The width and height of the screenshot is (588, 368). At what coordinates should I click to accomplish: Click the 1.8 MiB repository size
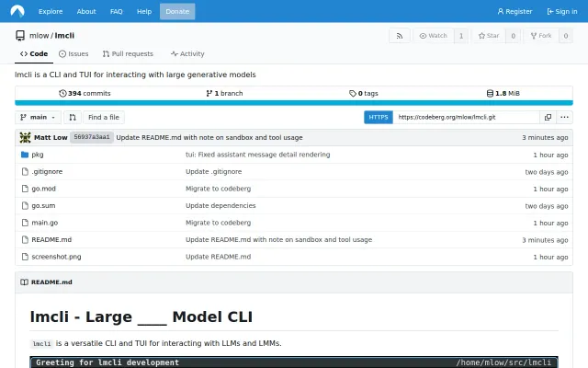pyautogui.click(x=503, y=93)
